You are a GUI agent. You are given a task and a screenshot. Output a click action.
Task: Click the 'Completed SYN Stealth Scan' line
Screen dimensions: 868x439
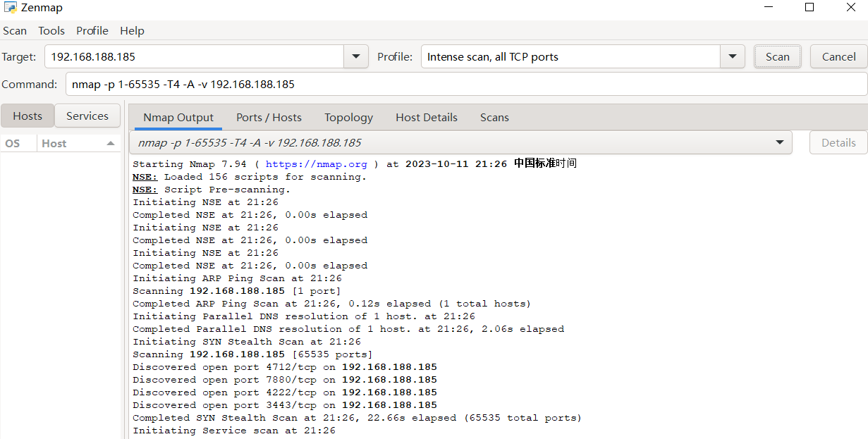pos(357,418)
